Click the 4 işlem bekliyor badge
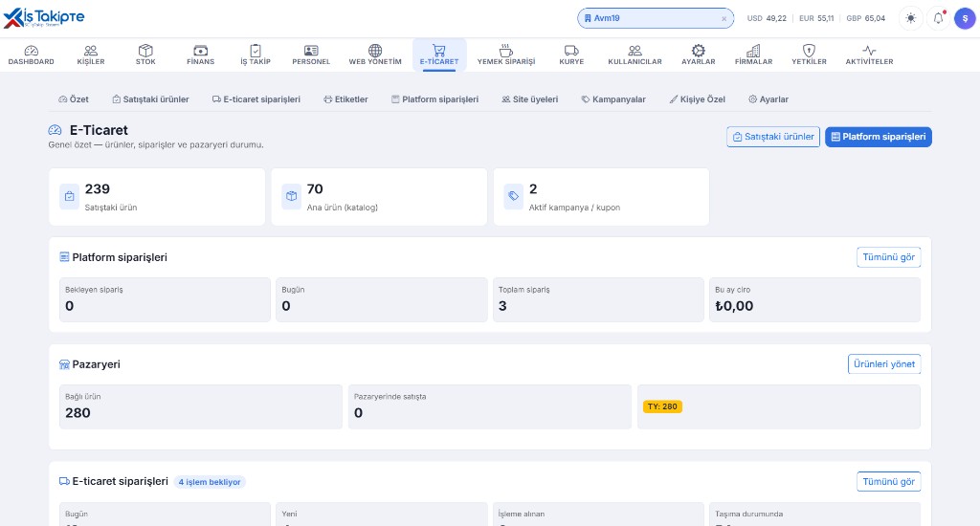 pyautogui.click(x=210, y=482)
